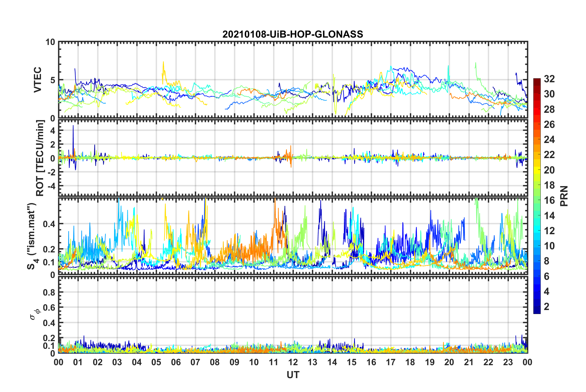Select colorbar tick label 32
The image size is (586, 392).
[549, 79]
